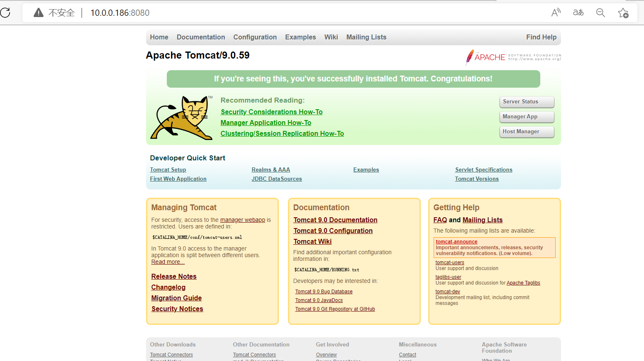The image size is (644, 361).
Task: Click the green congratulations banner
Action: [x=353, y=79]
